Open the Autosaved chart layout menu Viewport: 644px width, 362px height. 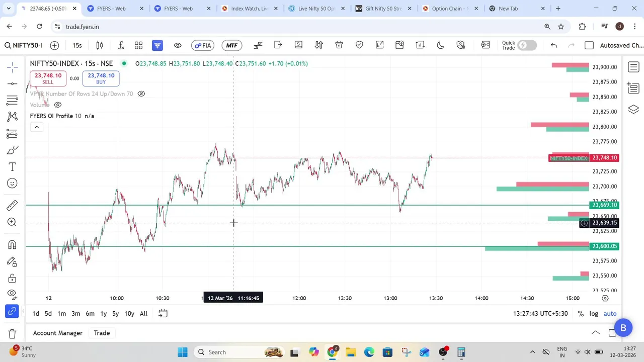[622, 45]
